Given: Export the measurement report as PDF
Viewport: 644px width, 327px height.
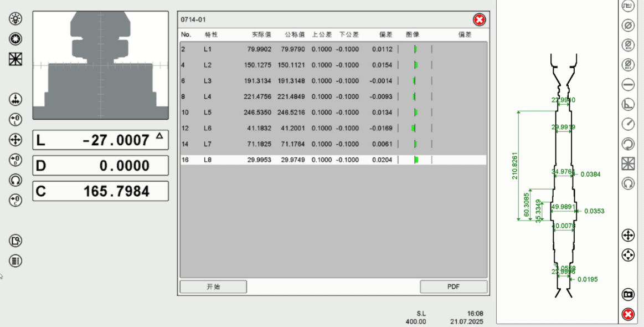Looking at the screenshot, I should pyautogui.click(x=453, y=287).
